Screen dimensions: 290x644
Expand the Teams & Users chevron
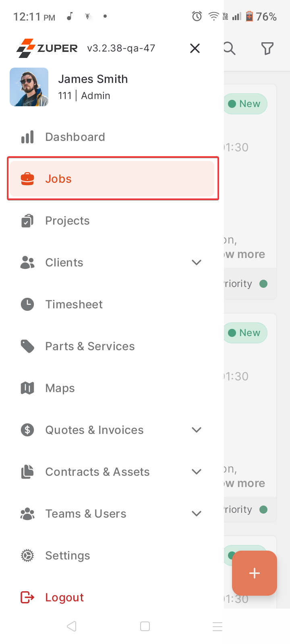197,514
